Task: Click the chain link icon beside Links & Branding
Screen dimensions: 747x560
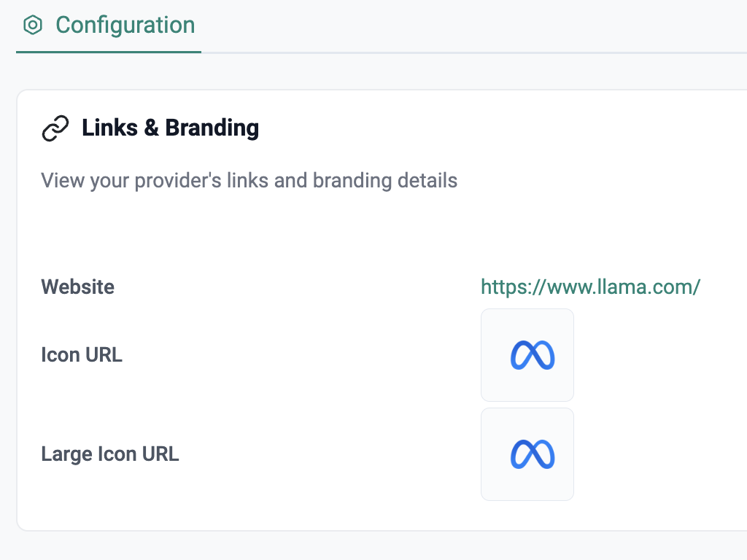Action: [x=55, y=128]
